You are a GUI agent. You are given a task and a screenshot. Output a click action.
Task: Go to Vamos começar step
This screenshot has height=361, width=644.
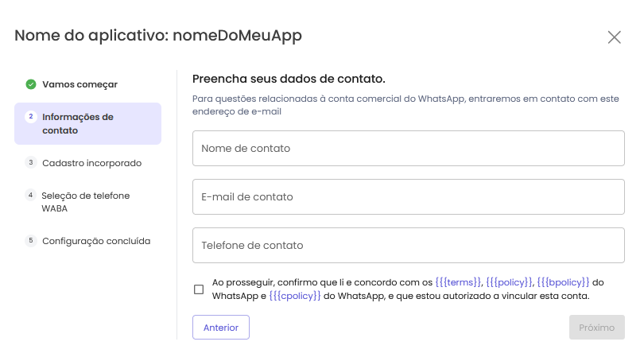[80, 84]
